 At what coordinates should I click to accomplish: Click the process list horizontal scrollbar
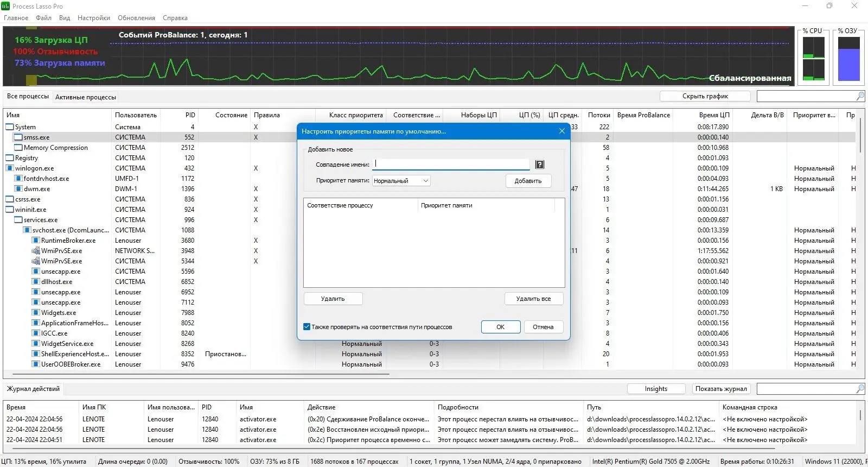(201, 374)
